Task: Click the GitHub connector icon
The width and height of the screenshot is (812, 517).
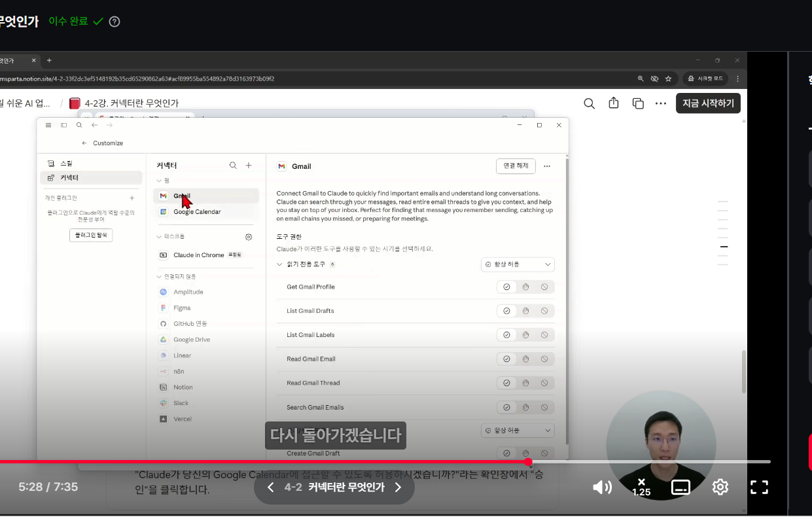Action: point(164,324)
